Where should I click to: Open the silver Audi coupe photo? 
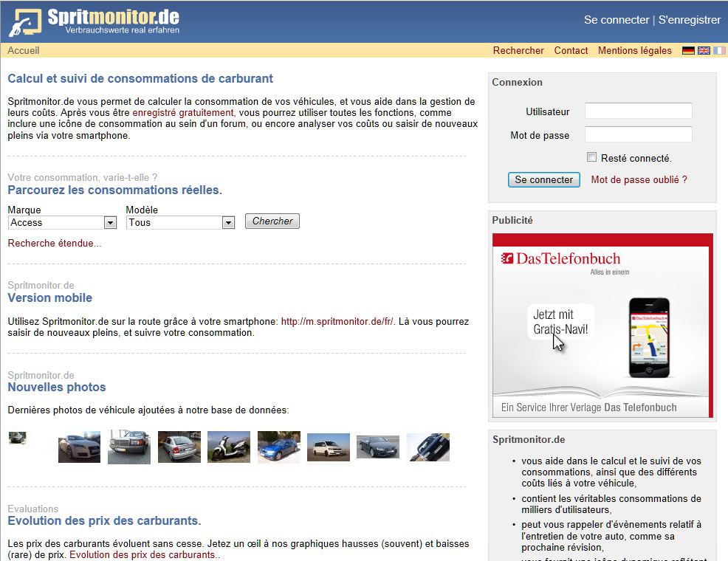point(80,447)
